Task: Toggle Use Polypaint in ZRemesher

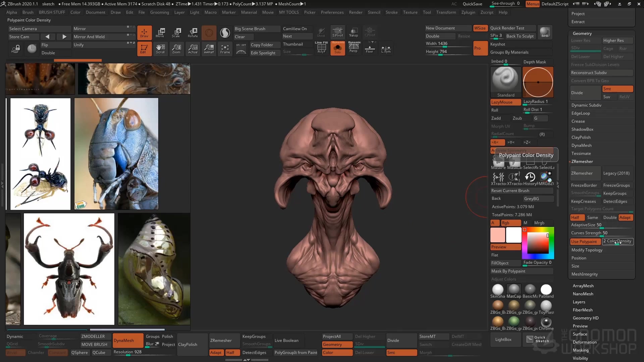Action: coord(585,241)
